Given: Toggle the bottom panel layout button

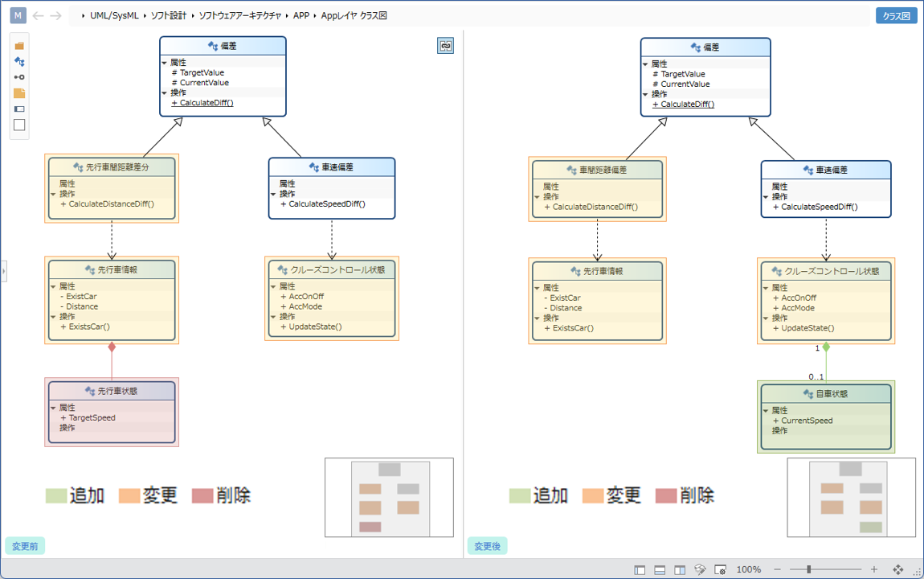Looking at the screenshot, I should click(660, 569).
